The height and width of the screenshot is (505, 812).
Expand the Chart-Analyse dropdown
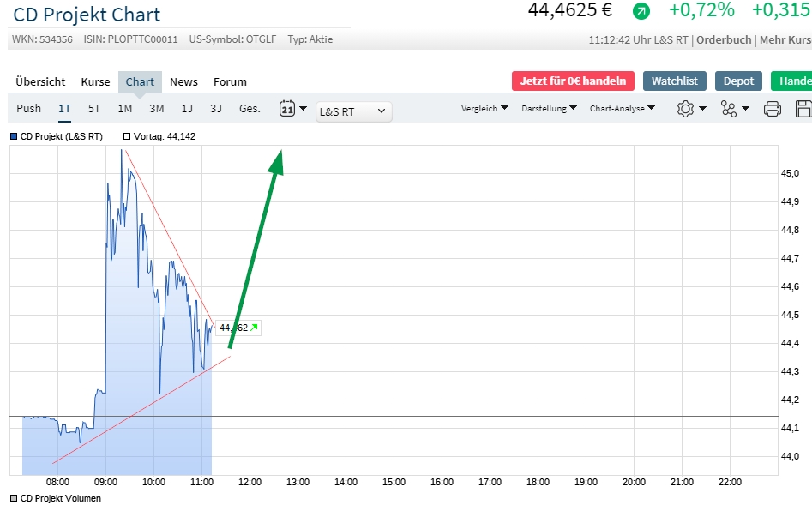(x=623, y=108)
